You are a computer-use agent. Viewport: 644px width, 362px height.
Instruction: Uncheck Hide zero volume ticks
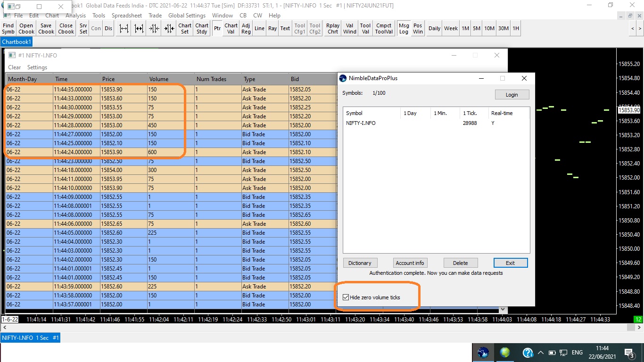(346, 297)
